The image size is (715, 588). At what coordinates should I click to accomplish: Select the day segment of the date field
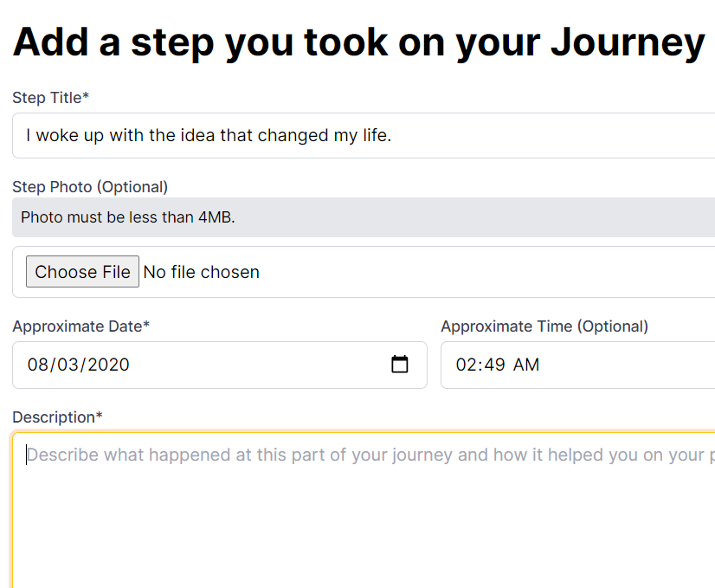67,365
